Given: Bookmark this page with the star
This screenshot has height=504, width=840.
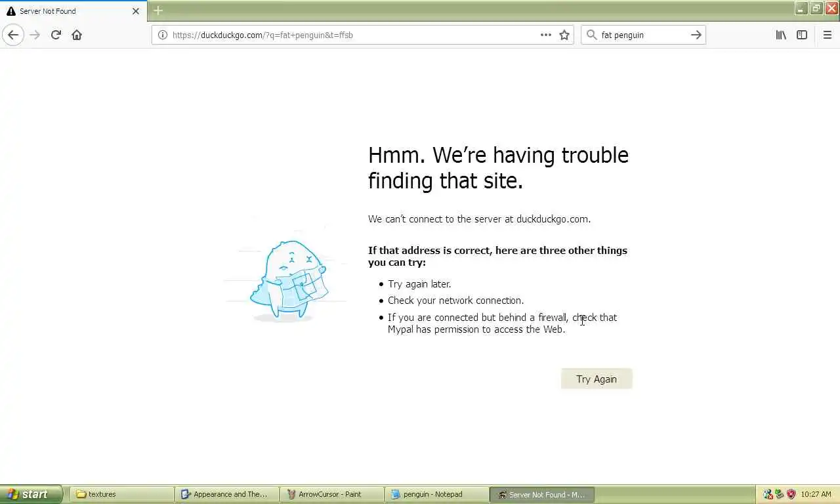Looking at the screenshot, I should (x=564, y=35).
